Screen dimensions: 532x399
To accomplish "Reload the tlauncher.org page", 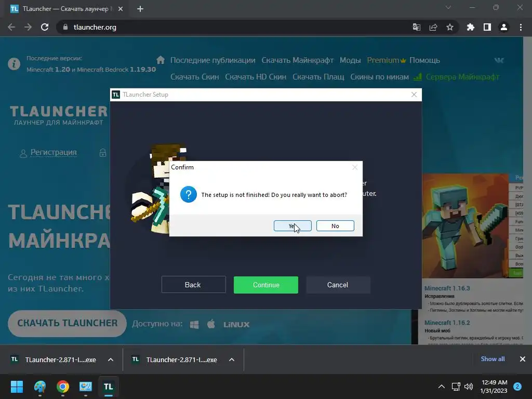I will 45,27.
